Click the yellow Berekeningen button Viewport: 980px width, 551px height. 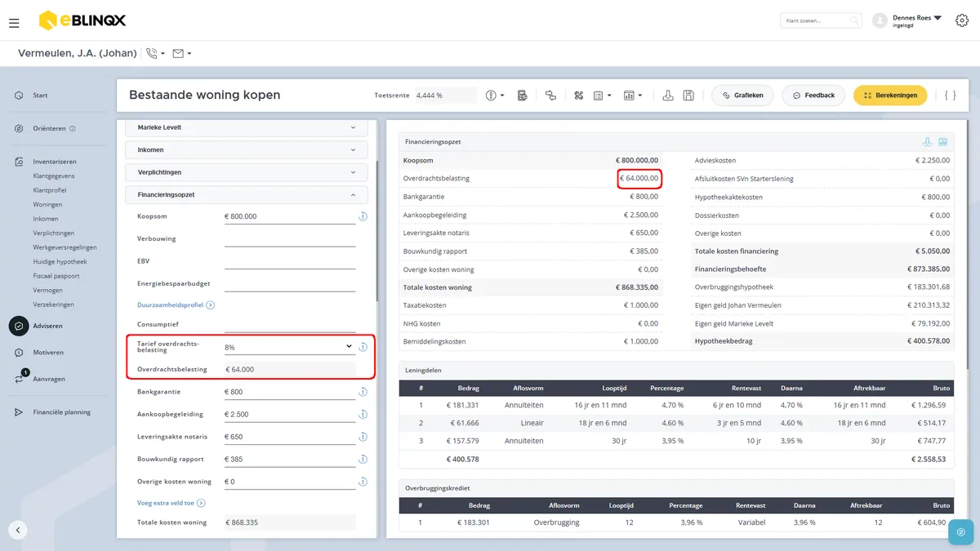tap(890, 96)
